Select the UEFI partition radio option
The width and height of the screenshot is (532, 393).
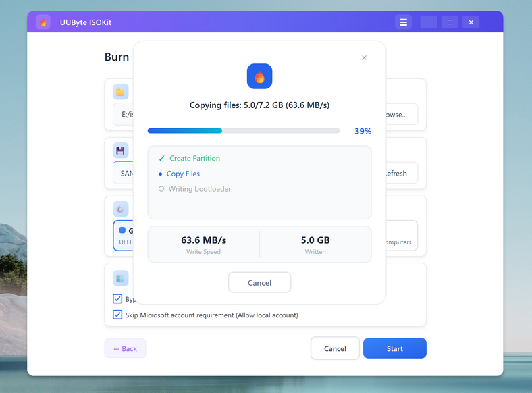point(122,231)
